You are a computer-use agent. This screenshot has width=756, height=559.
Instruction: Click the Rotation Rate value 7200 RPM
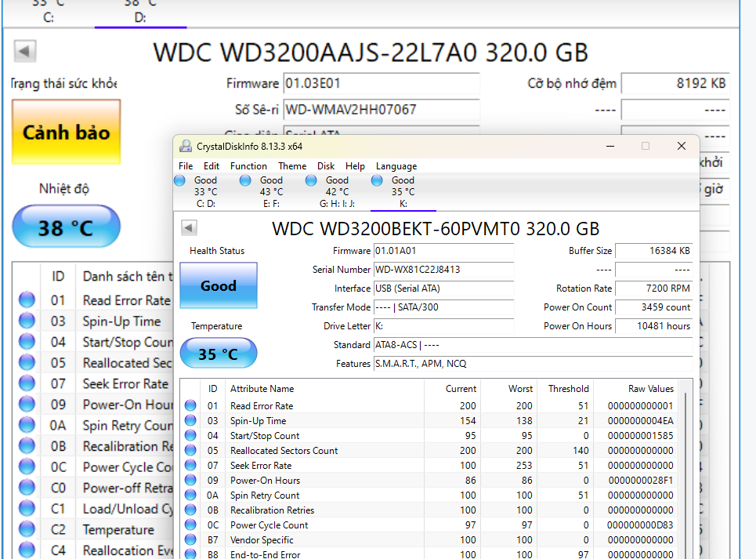[x=654, y=289]
